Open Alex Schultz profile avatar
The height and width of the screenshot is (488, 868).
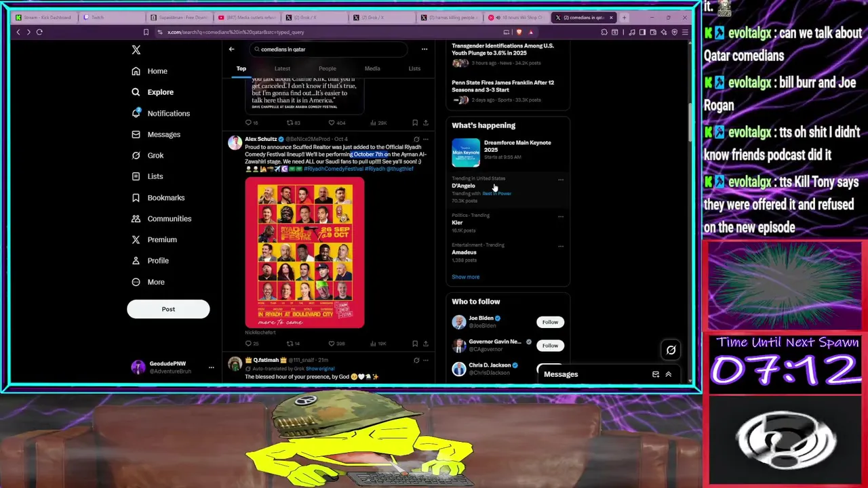[x=235, y=142]
